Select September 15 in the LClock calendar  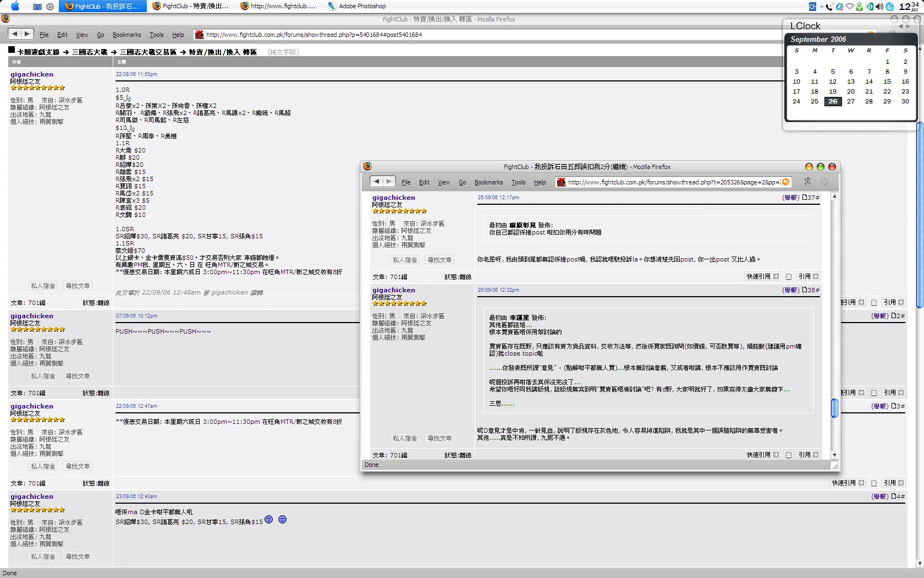pyautogui.click(x=887, y=81)
